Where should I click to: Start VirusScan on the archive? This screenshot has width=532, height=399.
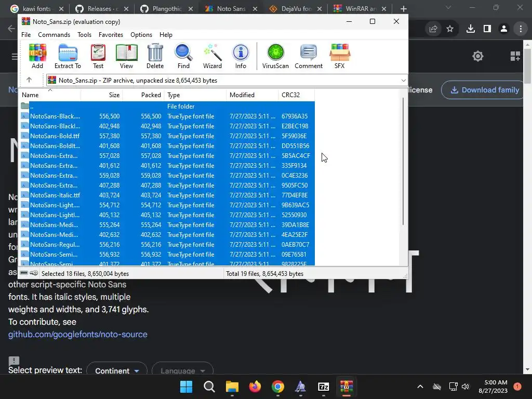click(275, 56)
